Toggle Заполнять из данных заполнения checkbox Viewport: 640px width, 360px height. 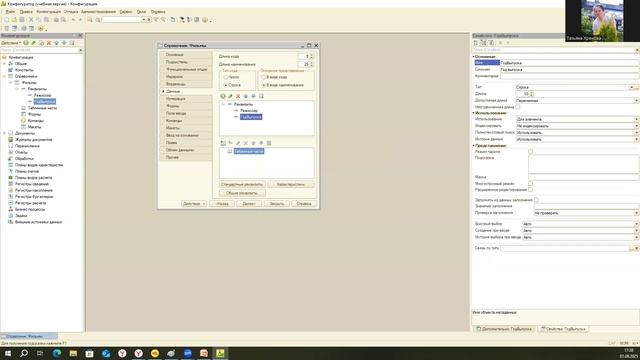(x=536, y=200)
